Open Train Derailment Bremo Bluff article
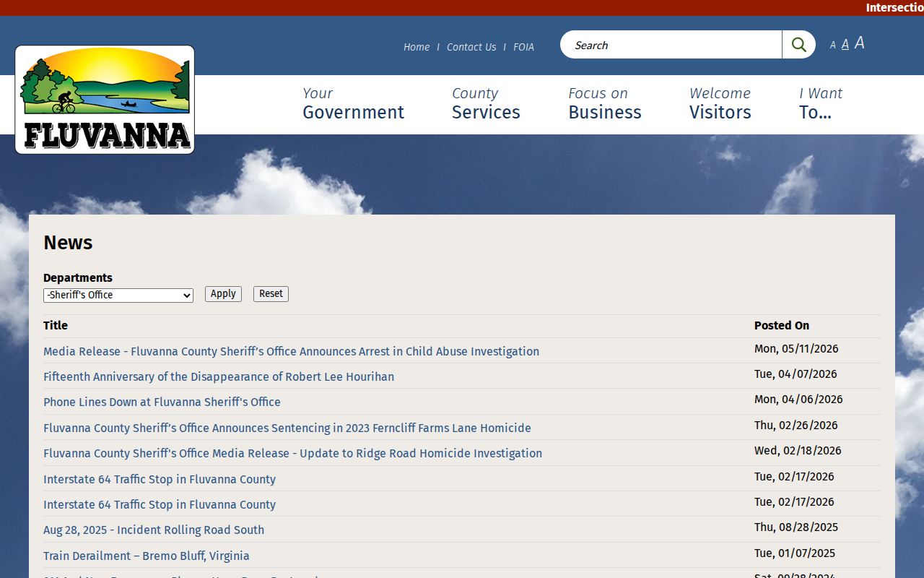Image resolution: width=924 pixels, height=578 pixels. pos(147,556)
